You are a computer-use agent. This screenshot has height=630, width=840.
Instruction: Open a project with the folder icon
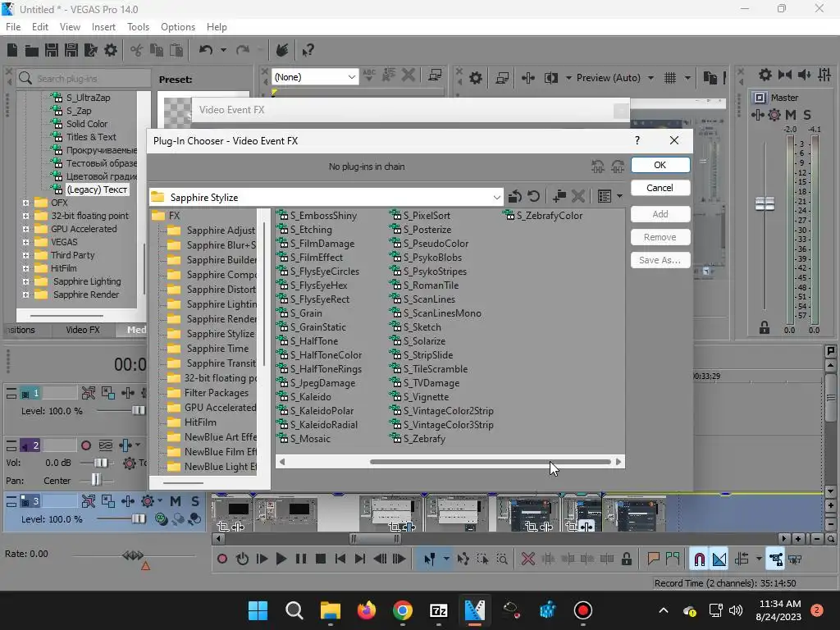coord(32,50)
